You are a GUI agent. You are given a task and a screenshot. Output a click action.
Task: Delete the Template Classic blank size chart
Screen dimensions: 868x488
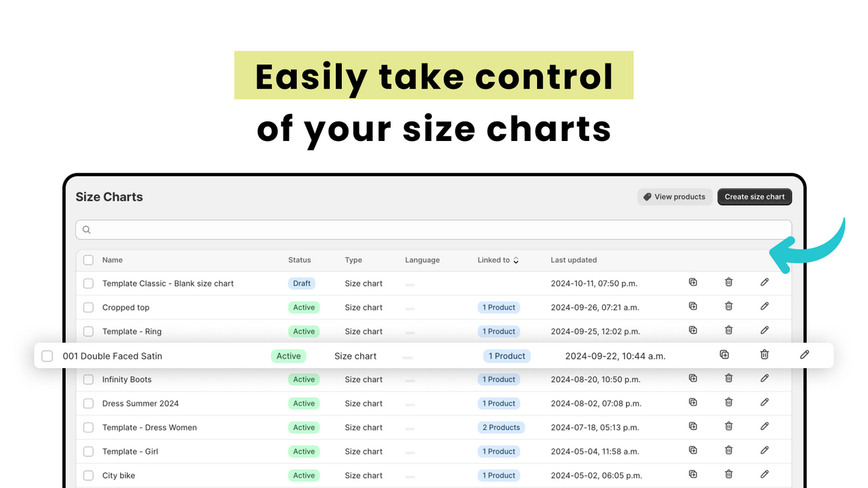point(728,283)
